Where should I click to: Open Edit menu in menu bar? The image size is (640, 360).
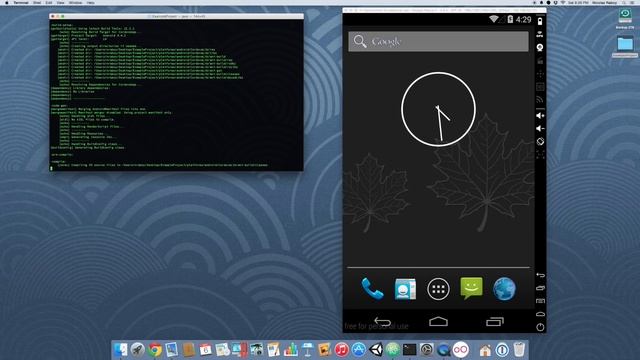49,2
